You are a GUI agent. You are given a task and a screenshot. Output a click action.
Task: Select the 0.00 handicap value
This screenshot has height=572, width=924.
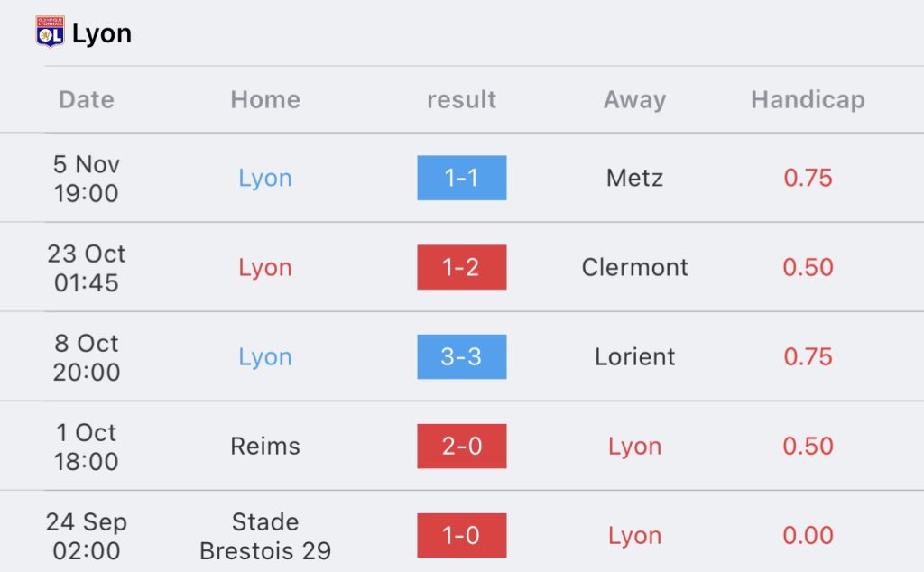coord(808,536)
